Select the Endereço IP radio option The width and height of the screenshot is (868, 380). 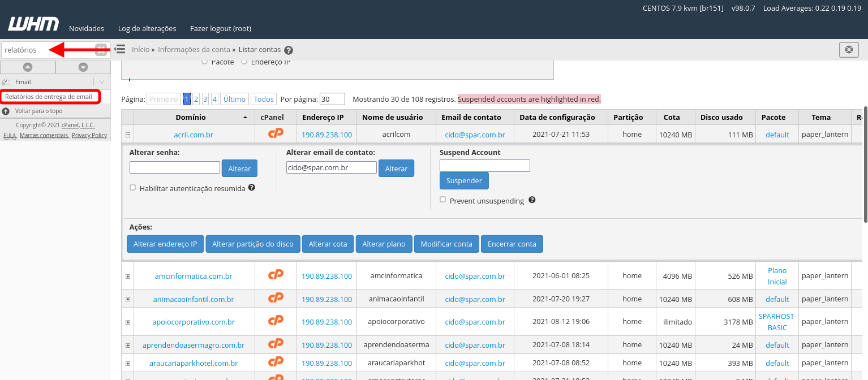point(244,62)
